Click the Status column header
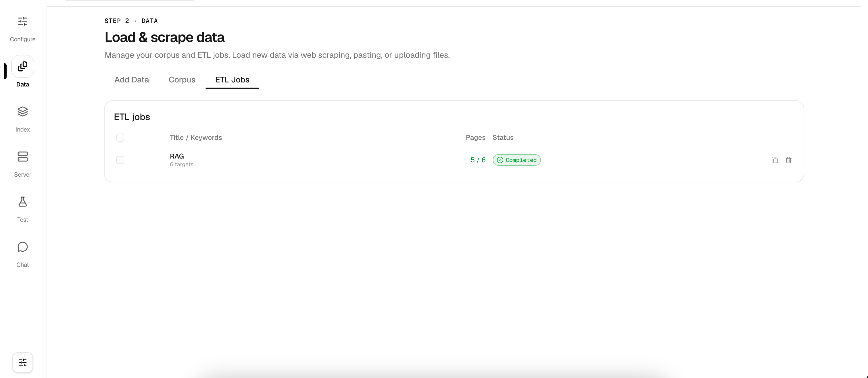Screen dimensions: 868x378 pos(503,137)
